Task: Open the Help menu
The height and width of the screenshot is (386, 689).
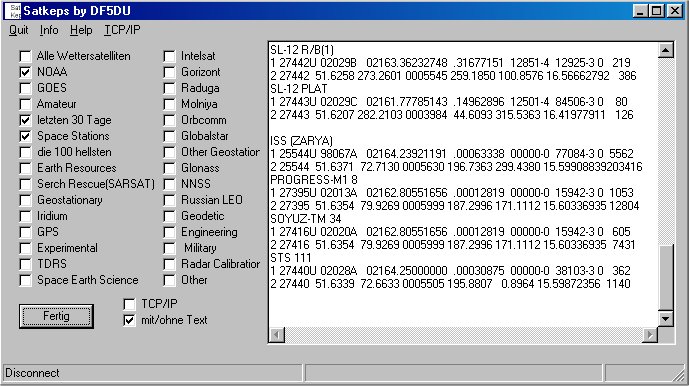Action: point(81,30)
